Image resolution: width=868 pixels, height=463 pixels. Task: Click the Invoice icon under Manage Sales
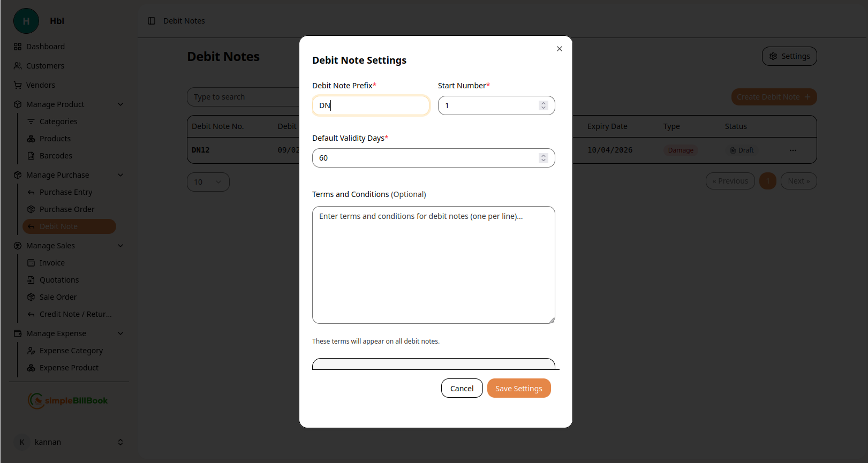[31, 263]
